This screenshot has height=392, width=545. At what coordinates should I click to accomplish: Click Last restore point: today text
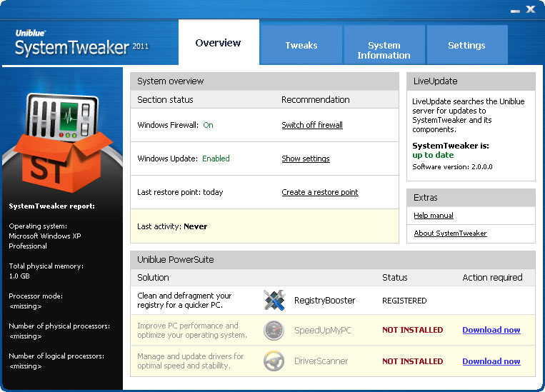(x=180, y=192)
